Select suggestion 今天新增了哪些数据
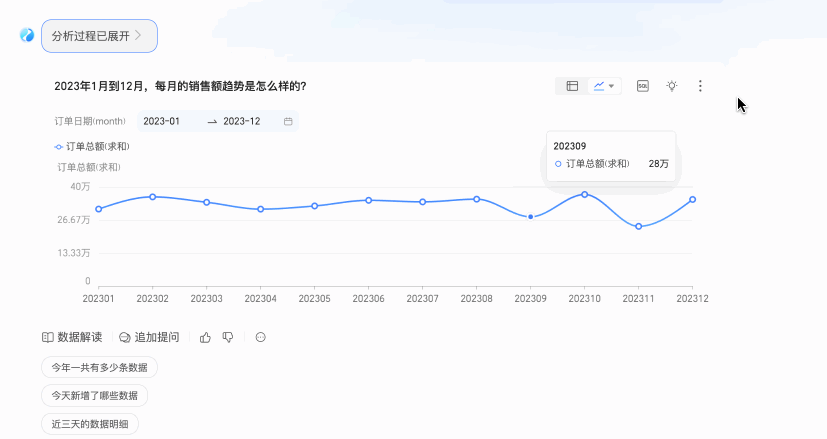827x439 pixels. pos(94,396)
